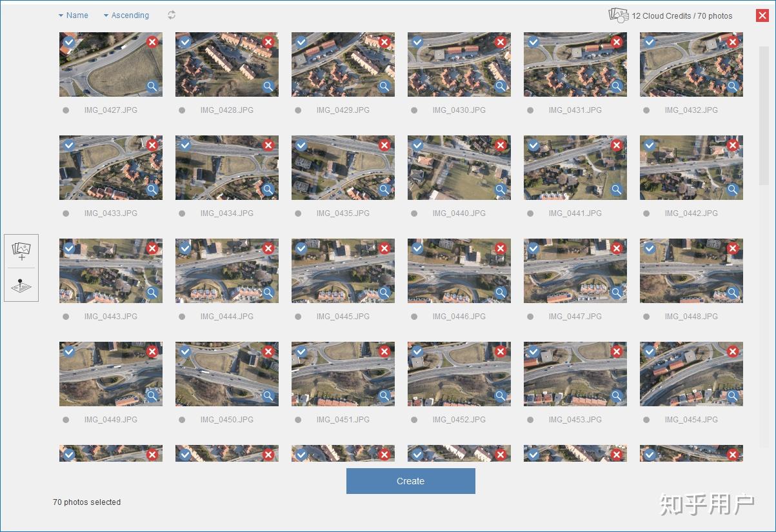Remove IMG_0430.JPG with its red X
Screen dimensions: 776x532
[500, 41]
